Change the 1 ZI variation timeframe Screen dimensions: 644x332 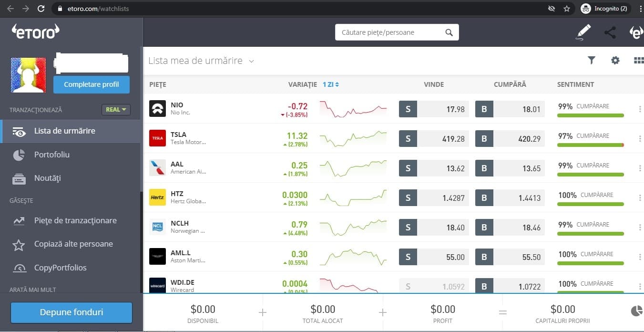click(330, 84)
